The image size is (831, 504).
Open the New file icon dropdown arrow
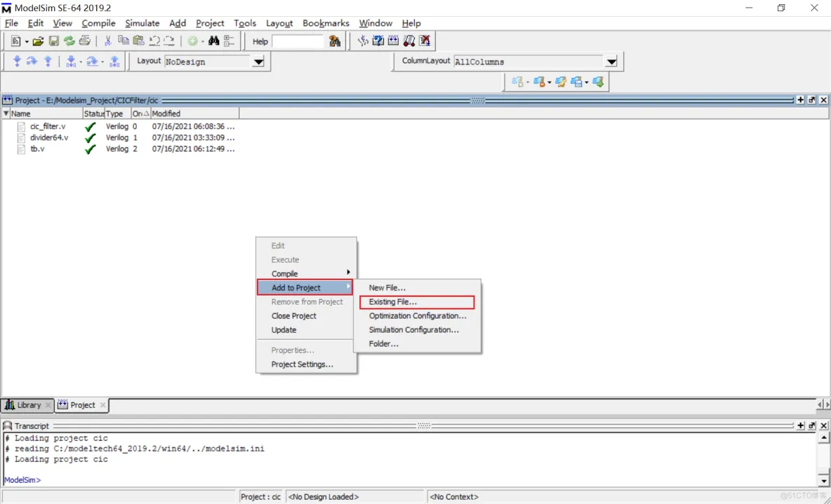[27, 41]
